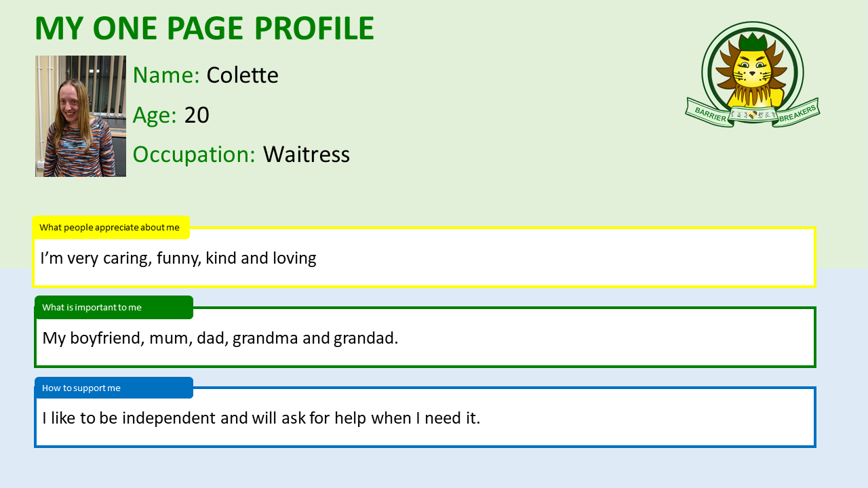Image resolution: width=868 pixels, height=488 pixels.
Task: Click the BREAKERS ribbon on the logo
Action: [797, 112]
